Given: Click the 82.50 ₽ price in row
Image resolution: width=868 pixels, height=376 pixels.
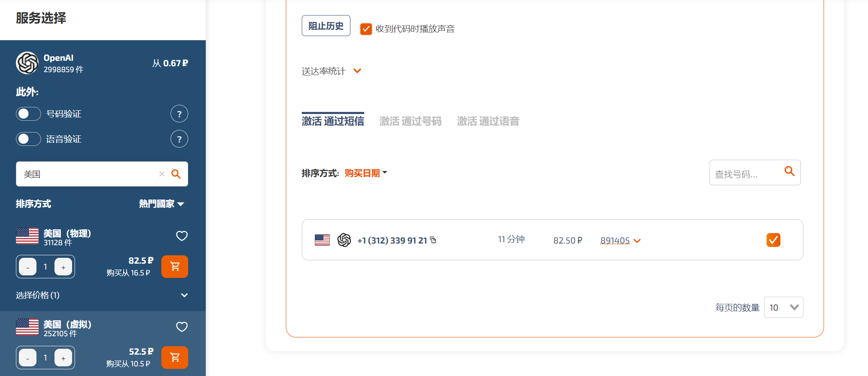Looking at the screenshot, I should pos(568,240).
